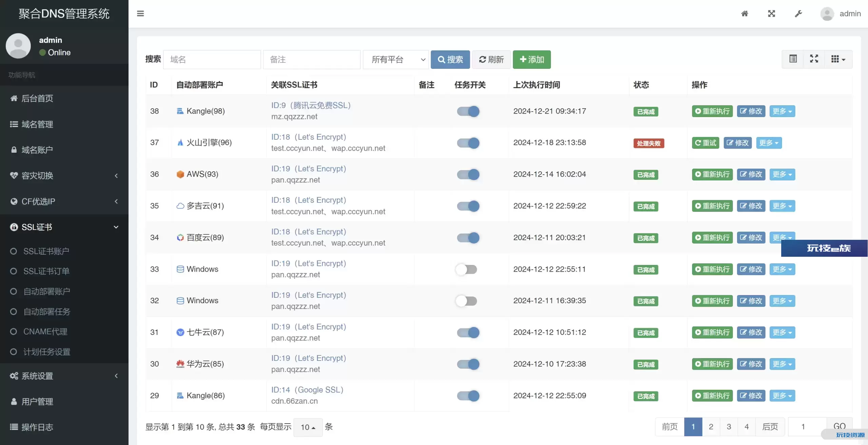
Task: Go to page 3 in pagination
Action: [729, 427]
